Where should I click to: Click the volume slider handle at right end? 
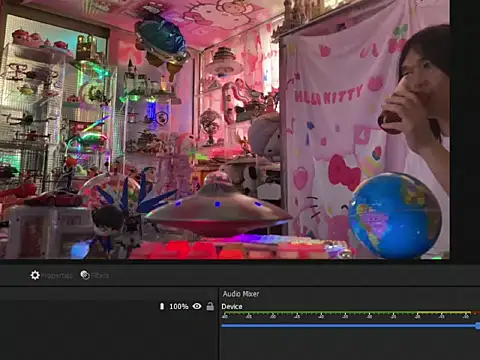click(x=478, y=326)
